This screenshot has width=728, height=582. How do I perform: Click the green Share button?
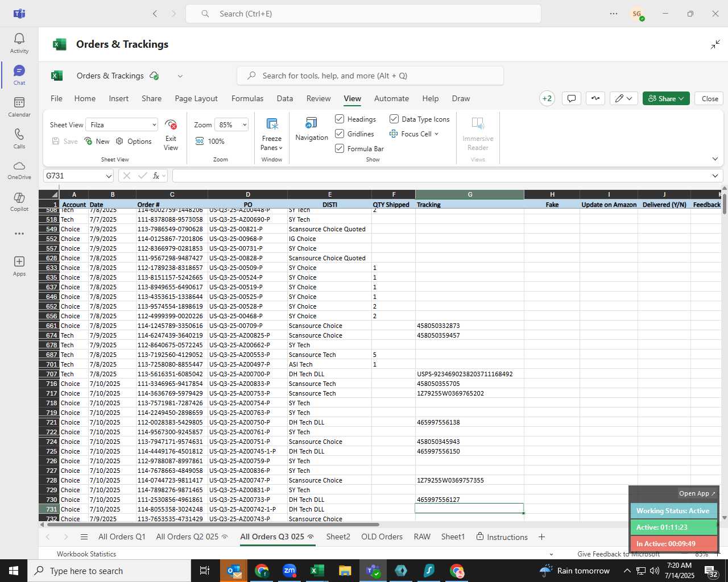click(666, 98)
